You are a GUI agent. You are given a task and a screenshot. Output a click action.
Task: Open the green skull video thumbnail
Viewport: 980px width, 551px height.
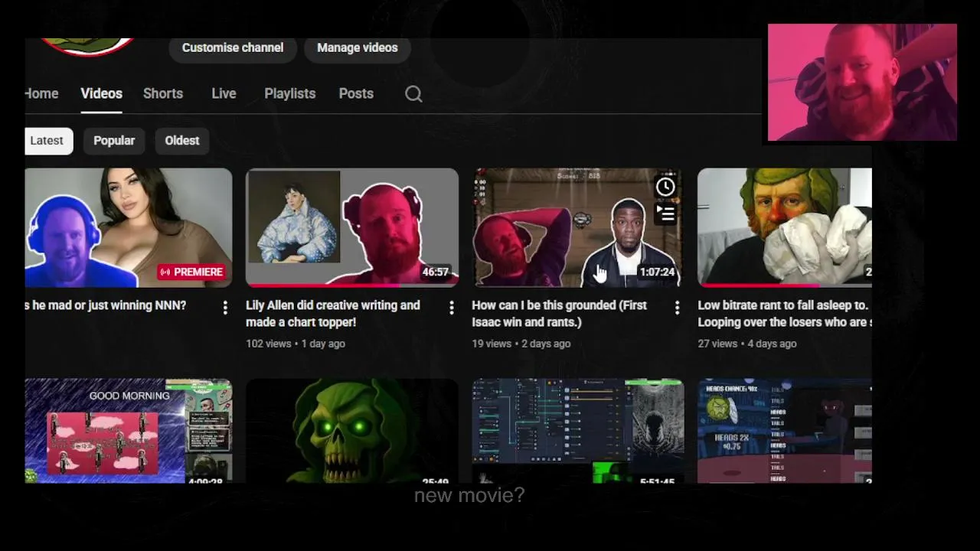coord(352,431)
